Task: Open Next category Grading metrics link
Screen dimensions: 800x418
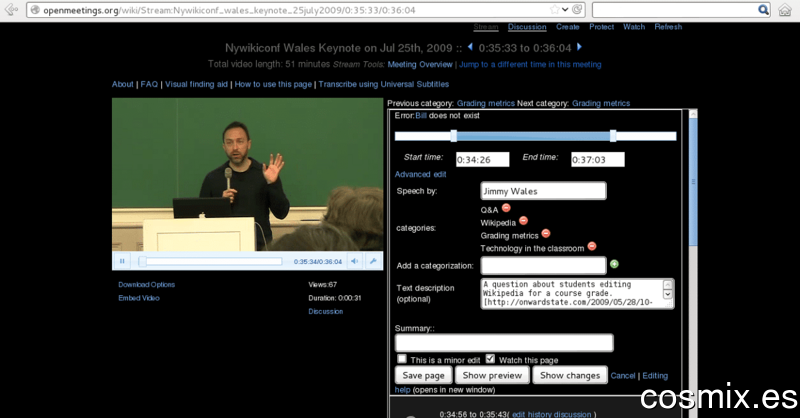Action: coord(601,103)
